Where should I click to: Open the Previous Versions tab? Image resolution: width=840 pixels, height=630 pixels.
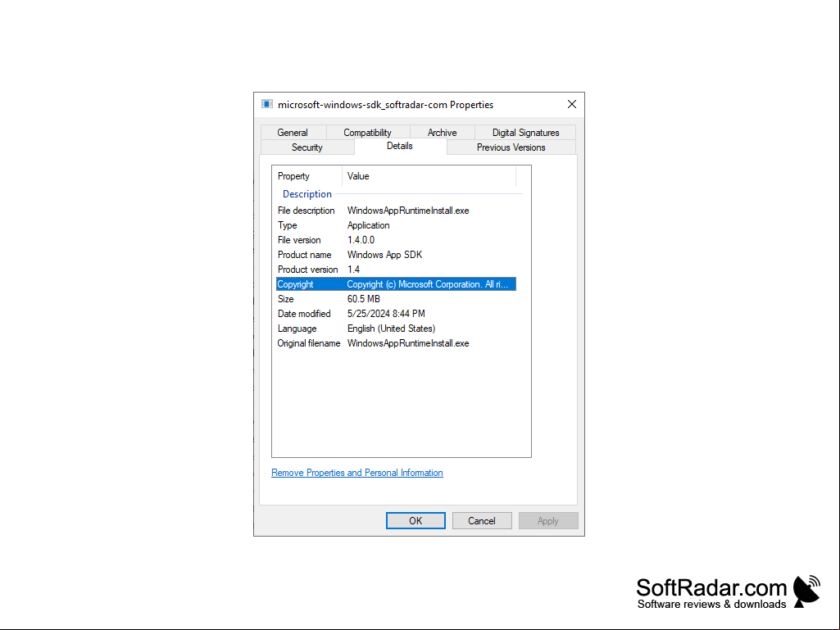[x=511, y=147]
